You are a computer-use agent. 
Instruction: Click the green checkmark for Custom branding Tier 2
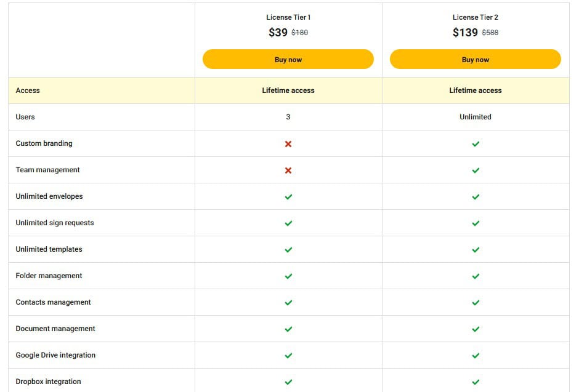pos(475,143)
